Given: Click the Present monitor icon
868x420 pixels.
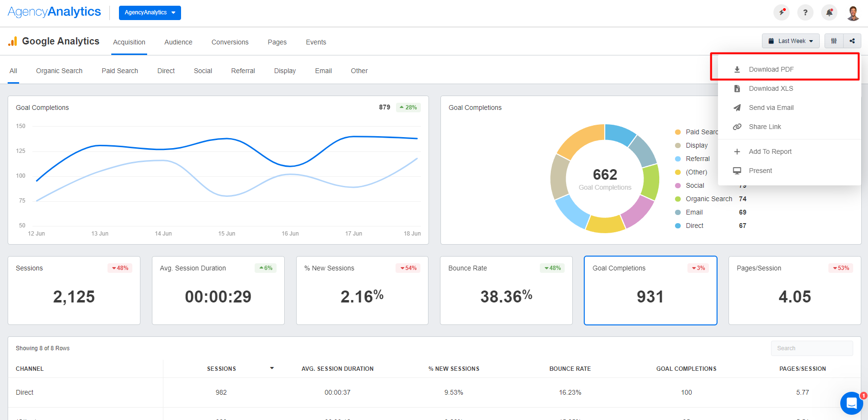Looking at the screenshot, I should click(x=737, y=171).
